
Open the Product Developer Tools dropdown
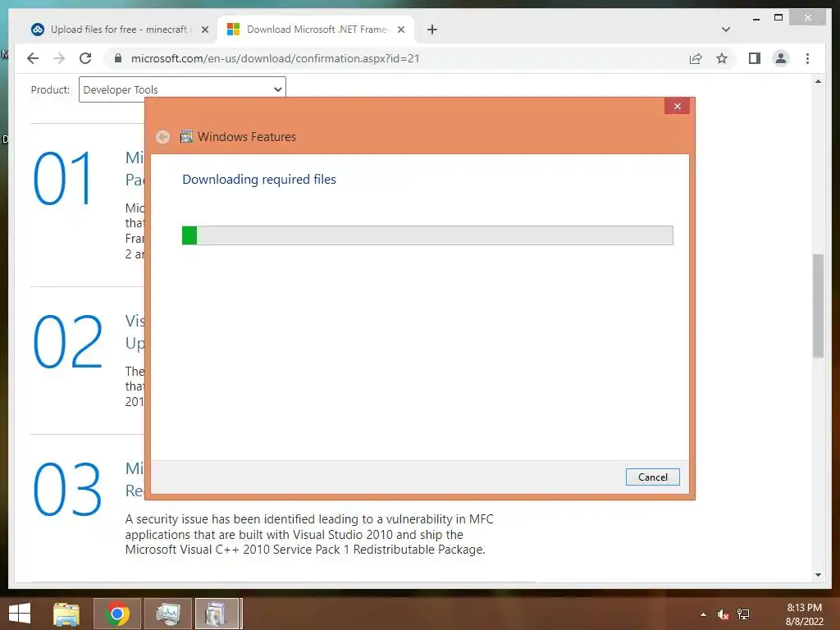(182, 89)
